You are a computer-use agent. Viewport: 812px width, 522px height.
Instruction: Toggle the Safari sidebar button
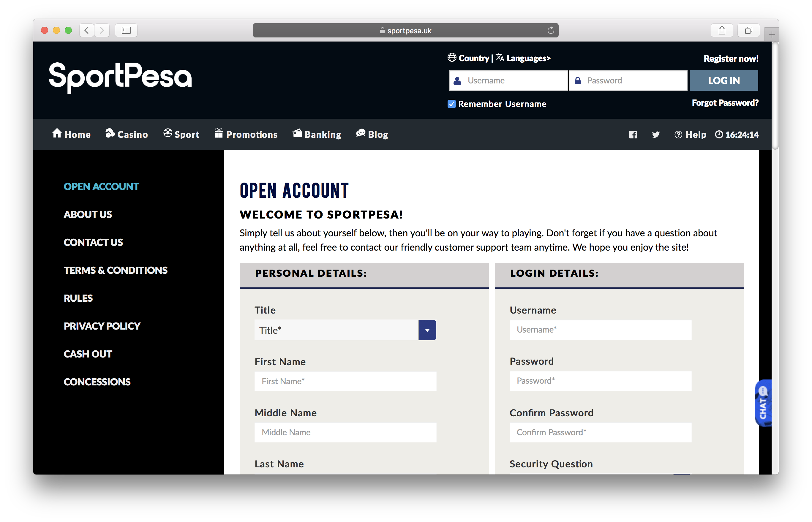pos(126,31)
